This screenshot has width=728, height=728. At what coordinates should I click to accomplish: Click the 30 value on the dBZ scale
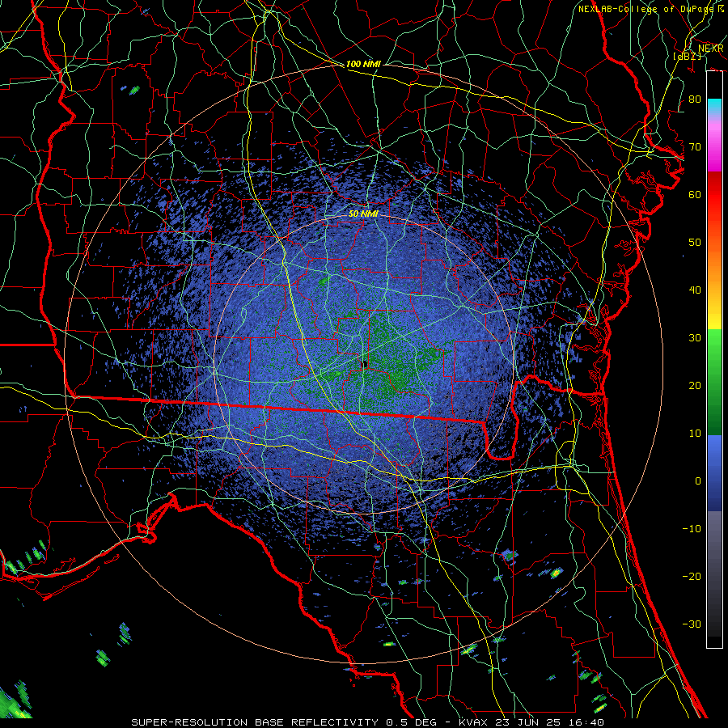click(x=695, y=338)
